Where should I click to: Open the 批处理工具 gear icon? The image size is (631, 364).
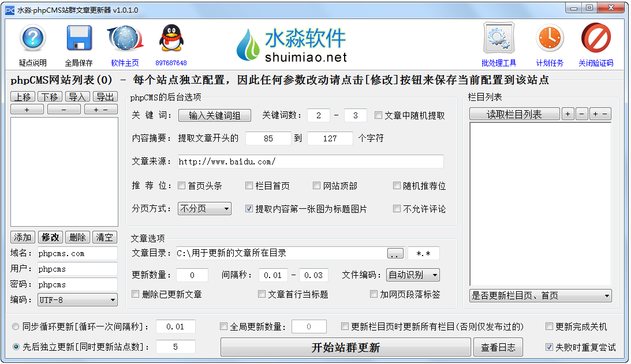click(x=499, y=38)
